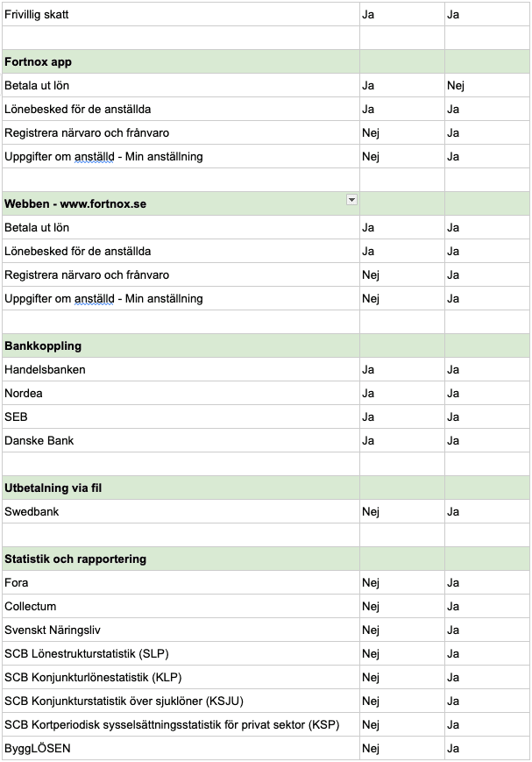Click "Nej" in Fortnox app's "Betala ut lön" row
This screenshot has height=762, width=532.
[456, 86]
